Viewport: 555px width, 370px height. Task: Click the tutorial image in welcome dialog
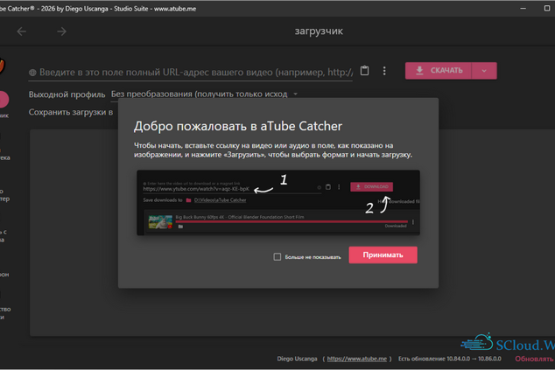click(278, 203)
